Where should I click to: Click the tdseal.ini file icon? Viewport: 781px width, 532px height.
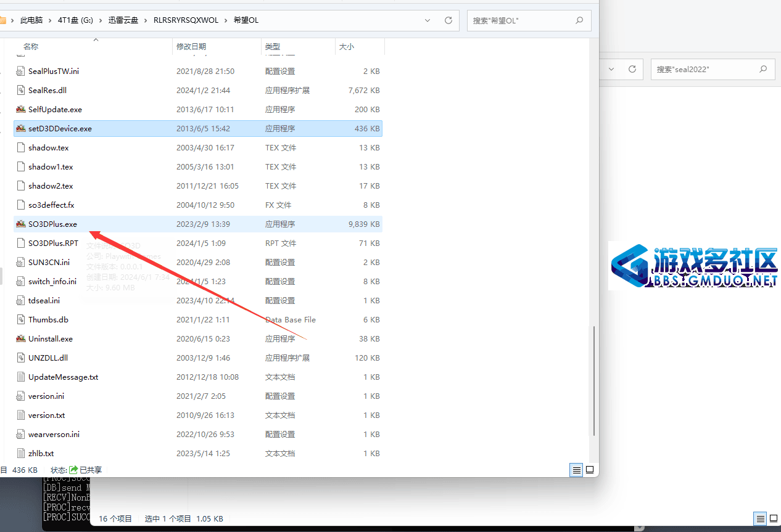click(20, 300)
